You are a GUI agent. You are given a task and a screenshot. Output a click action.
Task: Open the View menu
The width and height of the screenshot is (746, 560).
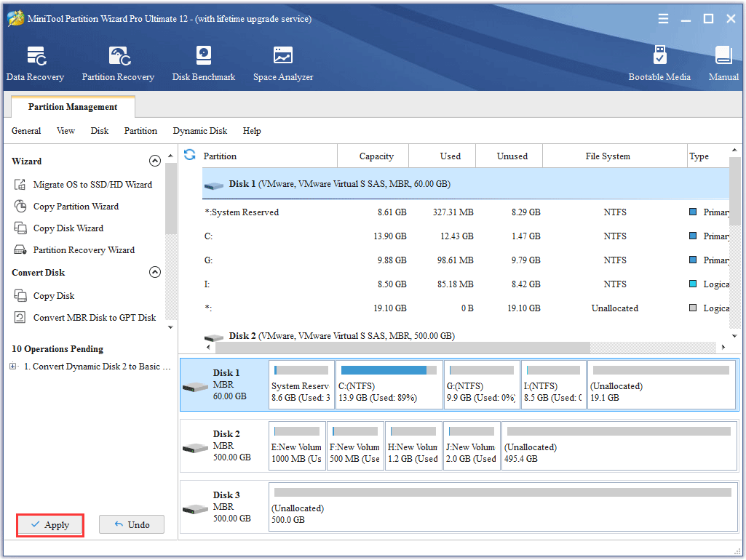pyautogui.click(x=66, y=131)
